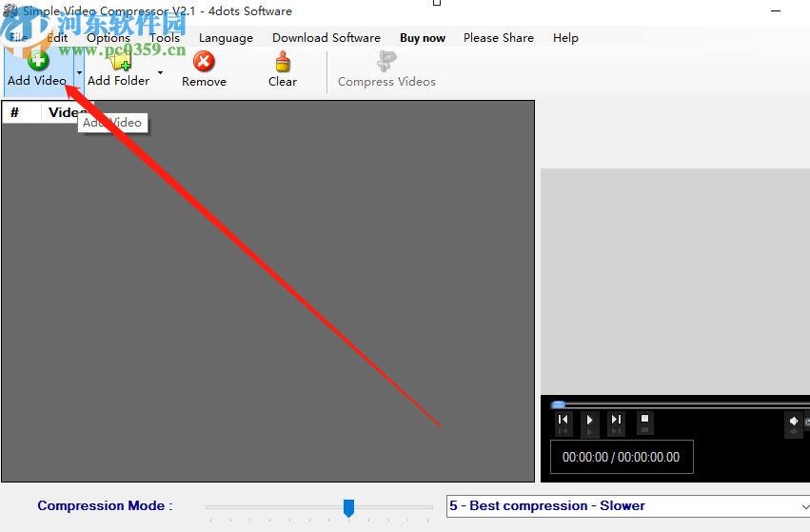Image resolution: width=810 pixels, height=532 pixels.
Task: Click the Compression Mode label
Action: (105, 505)
